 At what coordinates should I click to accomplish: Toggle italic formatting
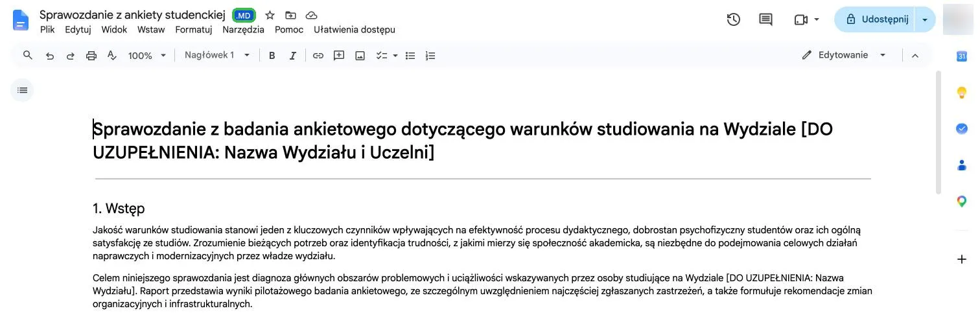coord(293,56)
